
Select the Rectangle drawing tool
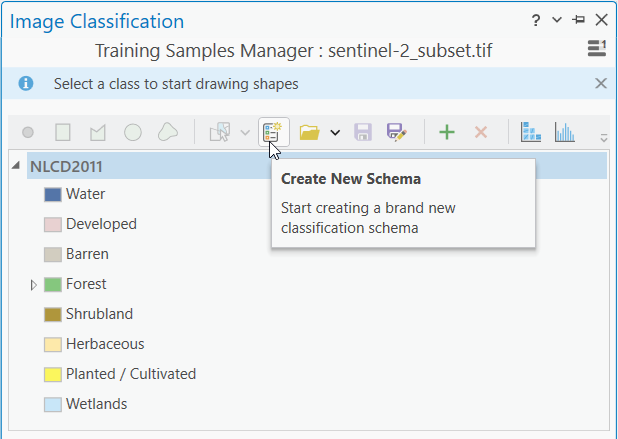coord(63,132)
